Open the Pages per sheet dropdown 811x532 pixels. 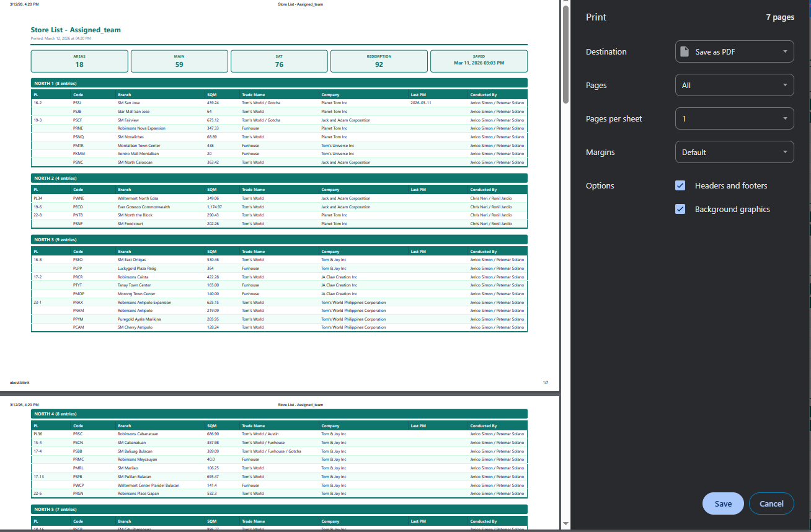[734, 119]
